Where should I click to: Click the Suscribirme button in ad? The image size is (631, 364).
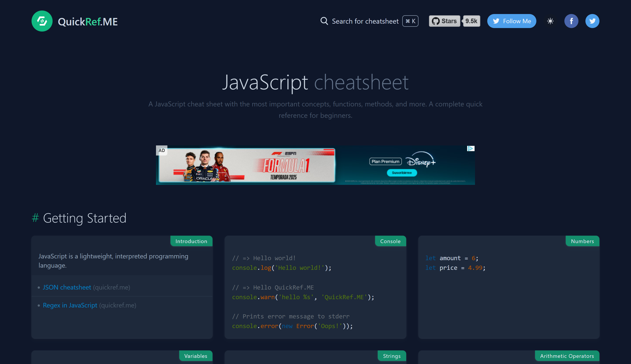tap(401, 173)
